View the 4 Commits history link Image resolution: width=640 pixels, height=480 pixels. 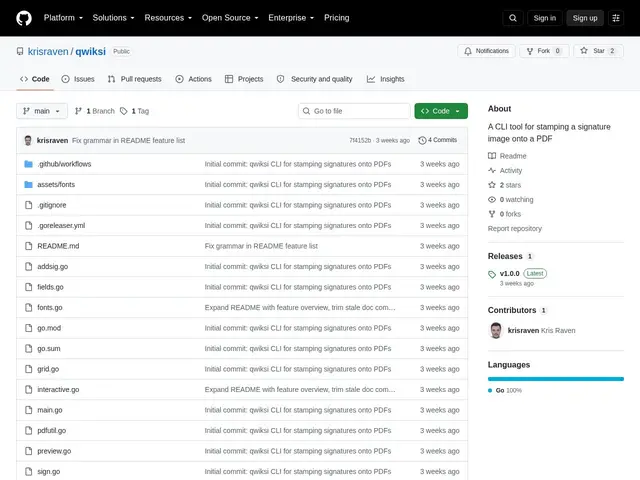438,140
